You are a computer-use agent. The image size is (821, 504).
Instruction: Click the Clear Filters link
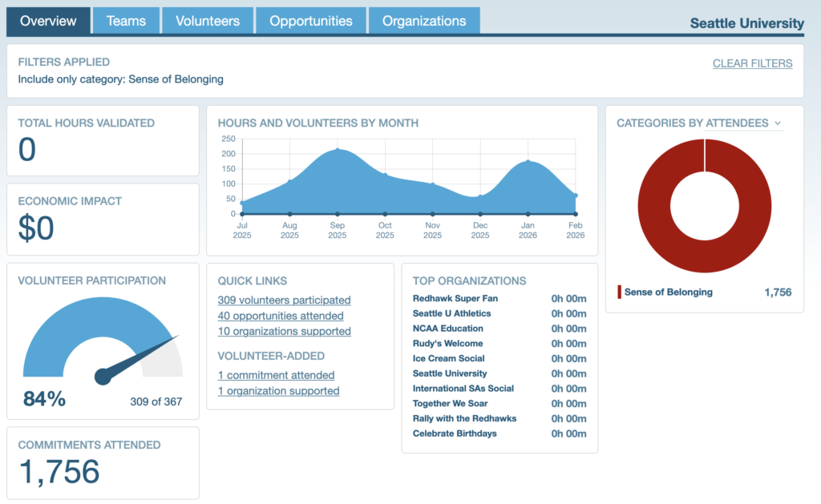point(752,63)
